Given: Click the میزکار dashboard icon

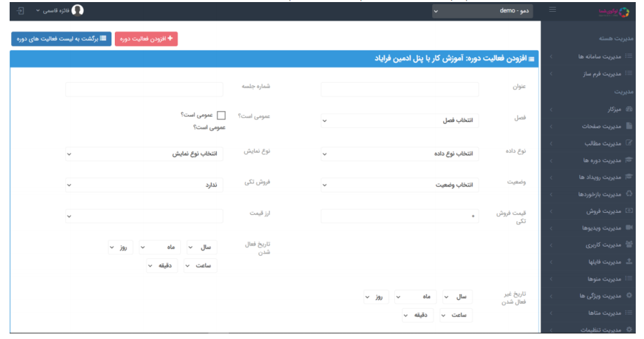Looking at the screenshot, I should [628, 109].
